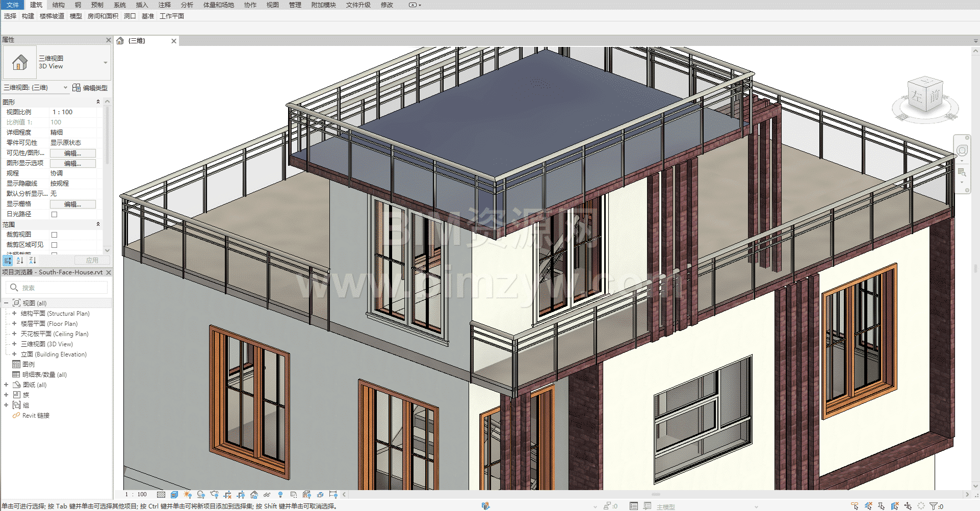Expand 楼层平面 (Floor Plan) tree node
The height and width of the screenshot is (511, 980).
point(14,324)
